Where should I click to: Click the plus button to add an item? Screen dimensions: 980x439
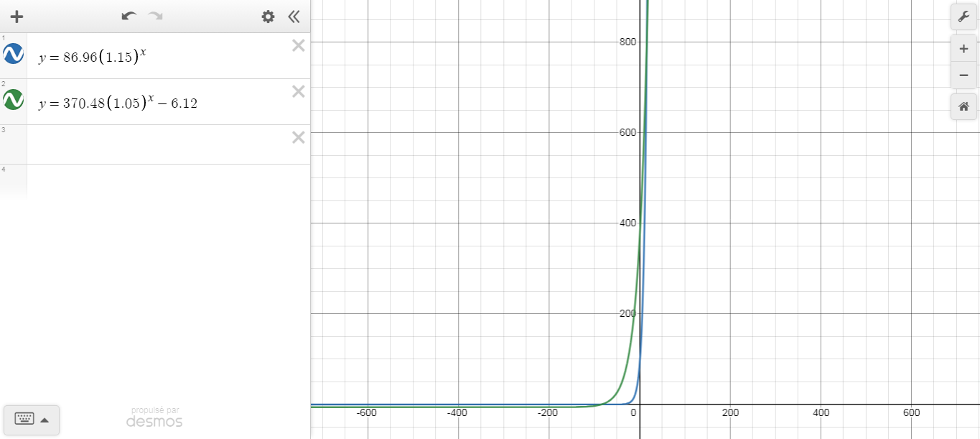click(x=17, y=17)
